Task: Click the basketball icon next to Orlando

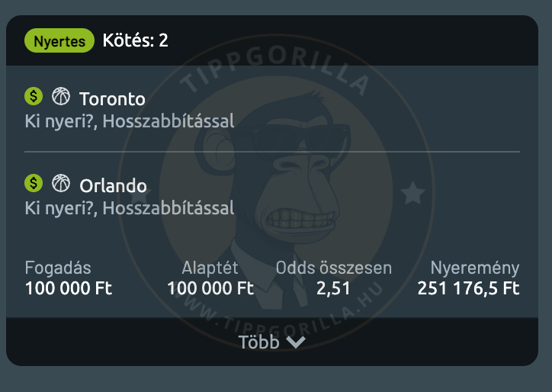Action: pyautogui.click(x=60, y=183)
